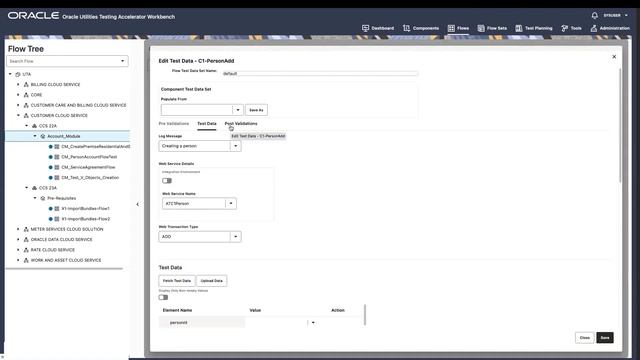
Task: Click the X1-ImportBundles-Flow2 flow icon
Action: click(57, 219)
